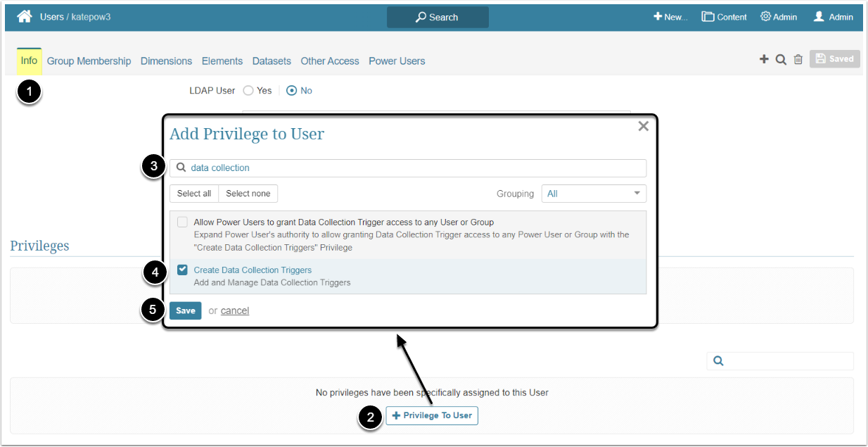Click the cancel link in dialog
868x447 pixels.
point(235,310)
